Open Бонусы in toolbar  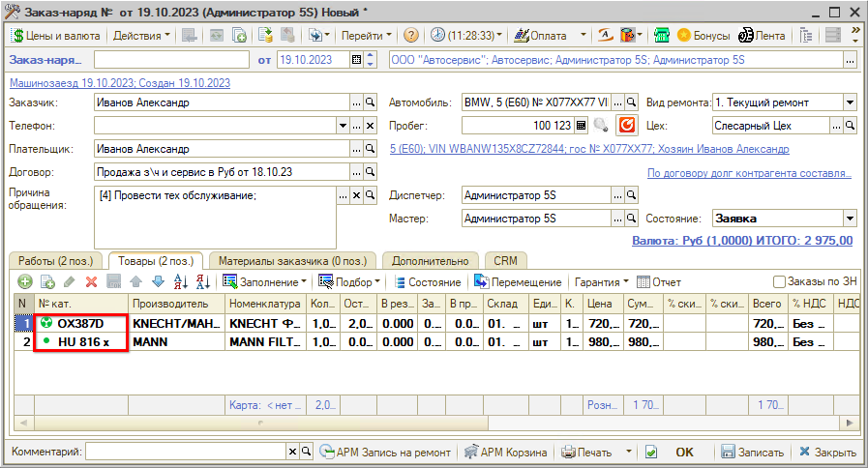point(703,36)
